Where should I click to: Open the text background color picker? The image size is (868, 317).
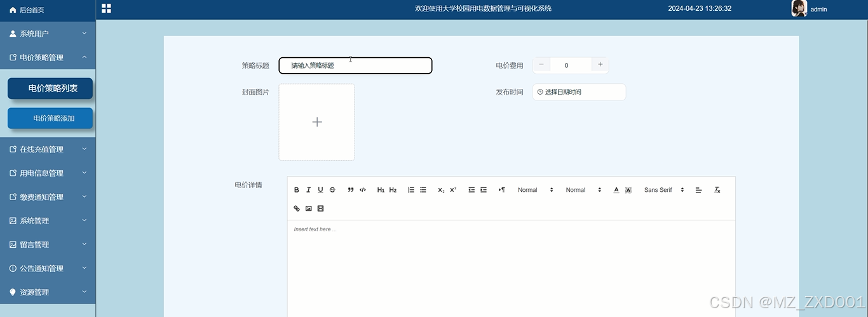tap(628, 190)
